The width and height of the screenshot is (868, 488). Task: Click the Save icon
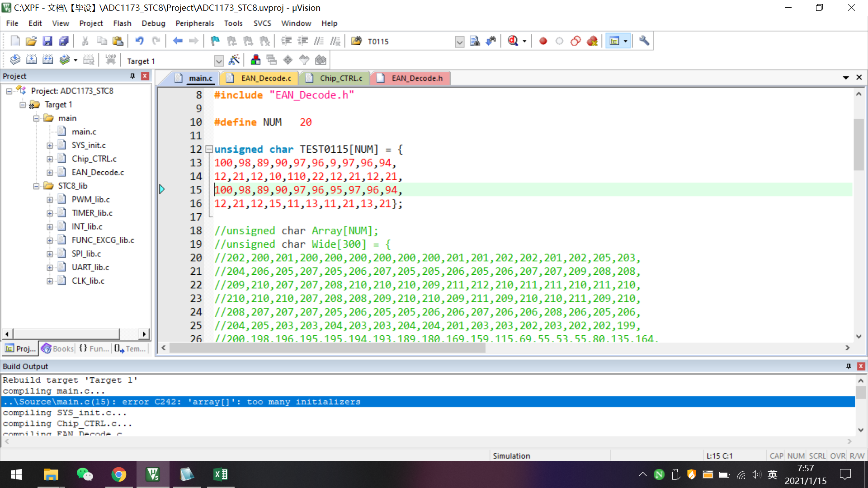point(47,41)
